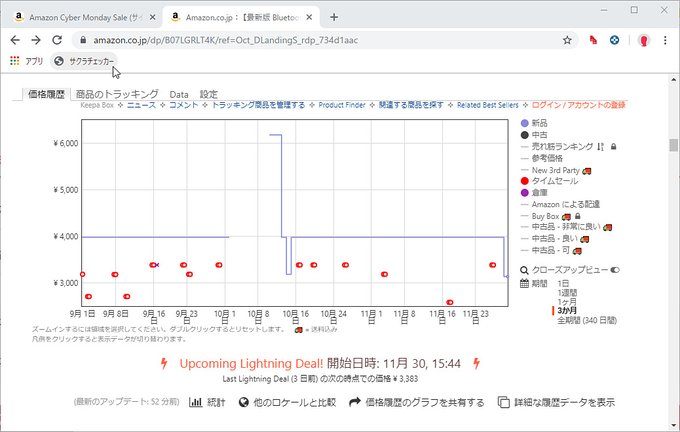This screenshot has width=680, height=432.
Task: Toggle タイムセール series in legend
Action: [549, 181]
